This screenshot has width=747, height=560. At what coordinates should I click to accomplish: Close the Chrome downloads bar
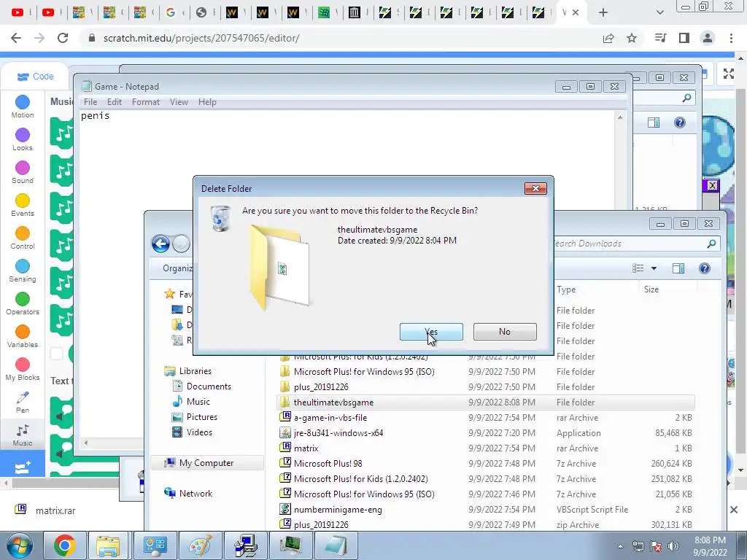pos(734,510)
